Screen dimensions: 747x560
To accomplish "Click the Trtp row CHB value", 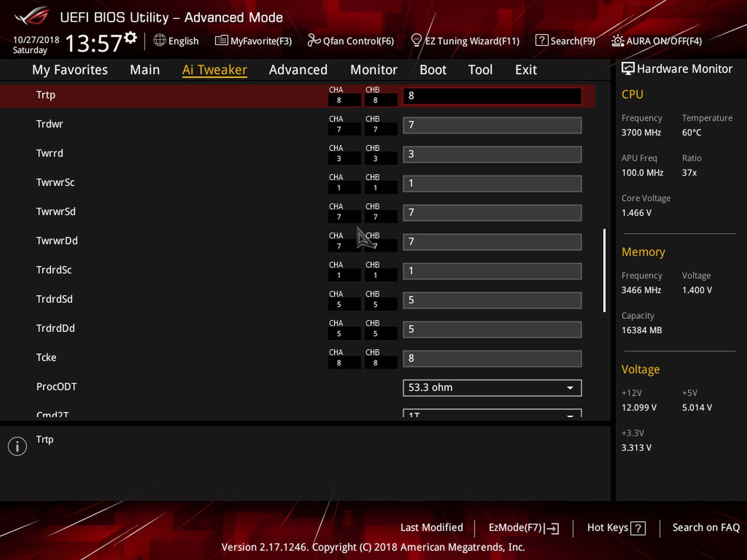I will pos(381,100).
